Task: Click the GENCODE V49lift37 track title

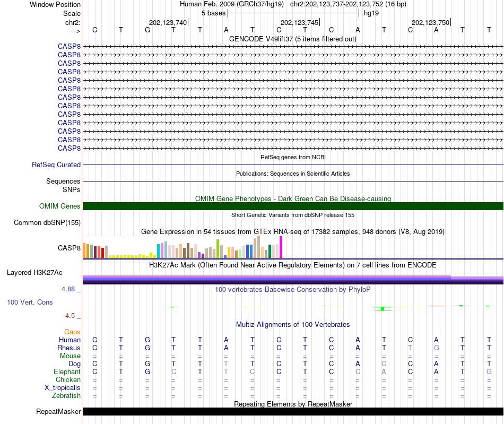Action: [x=293, y=39]
